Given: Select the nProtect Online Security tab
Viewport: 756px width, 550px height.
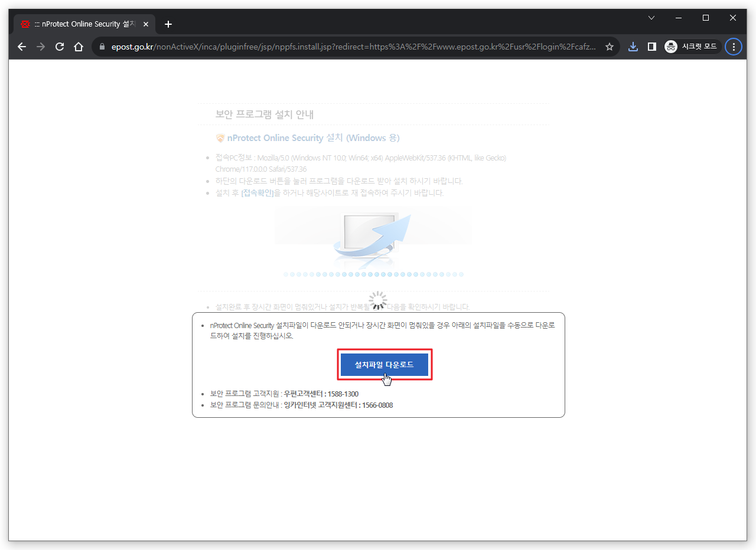Looking at the screenshot, I should click(x=84, y=24).
